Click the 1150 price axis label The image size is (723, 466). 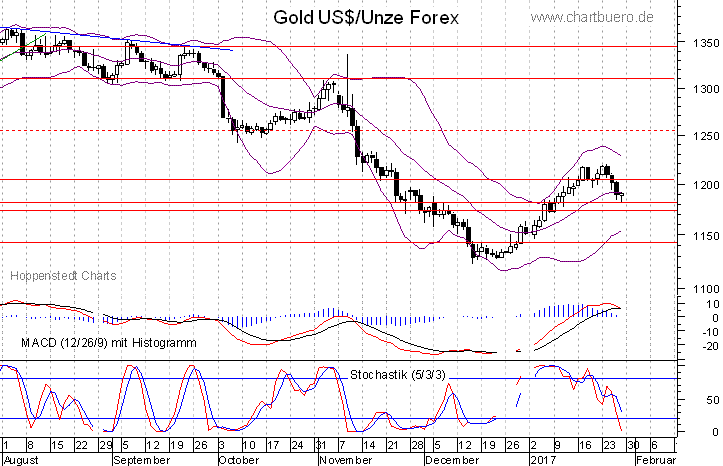(706, 236)
